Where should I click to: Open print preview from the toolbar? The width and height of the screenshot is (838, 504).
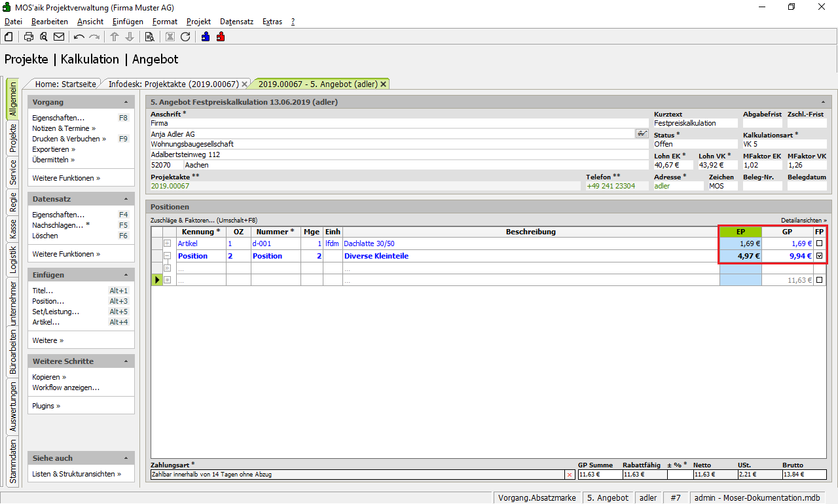click(44, 37)
